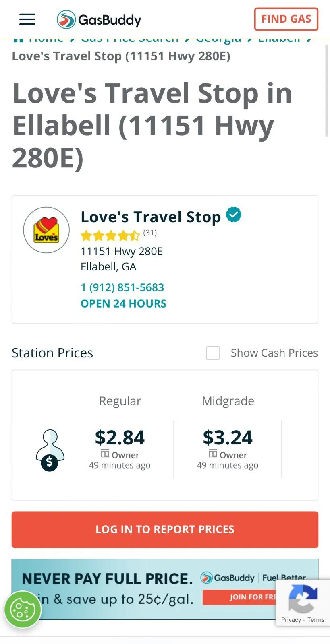Click the GasBuddy logo
Viewport: 330px width, 644px height.
click(x=99, y=20)
